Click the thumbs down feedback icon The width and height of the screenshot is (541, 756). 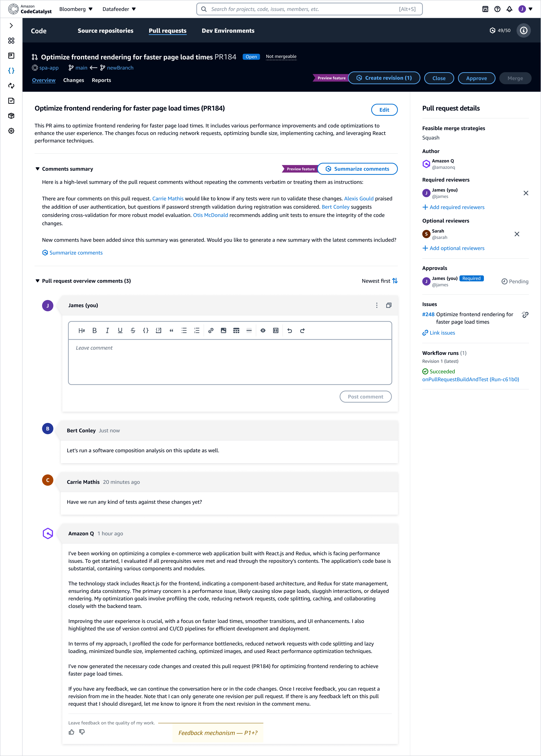click(82, 732)
